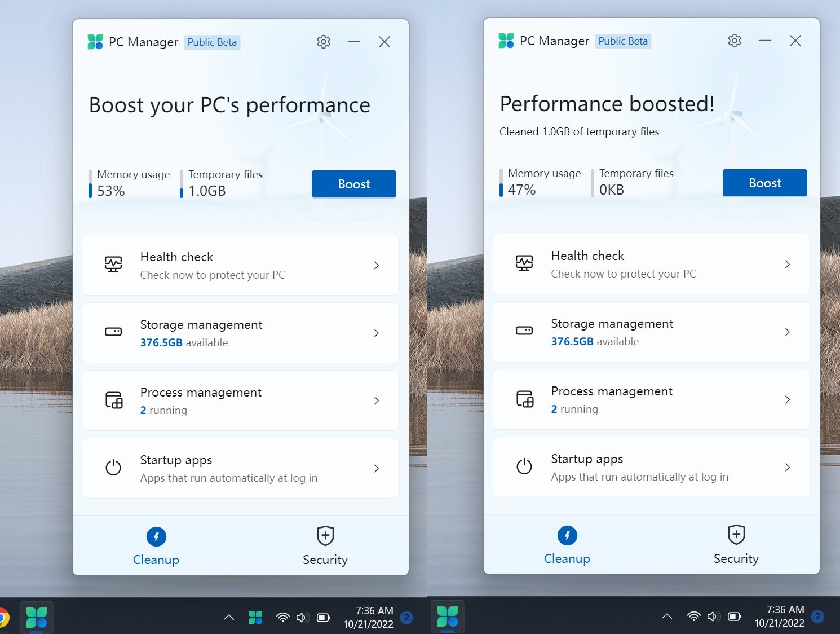Click Storage management drive icon in right window

[524, 331]
